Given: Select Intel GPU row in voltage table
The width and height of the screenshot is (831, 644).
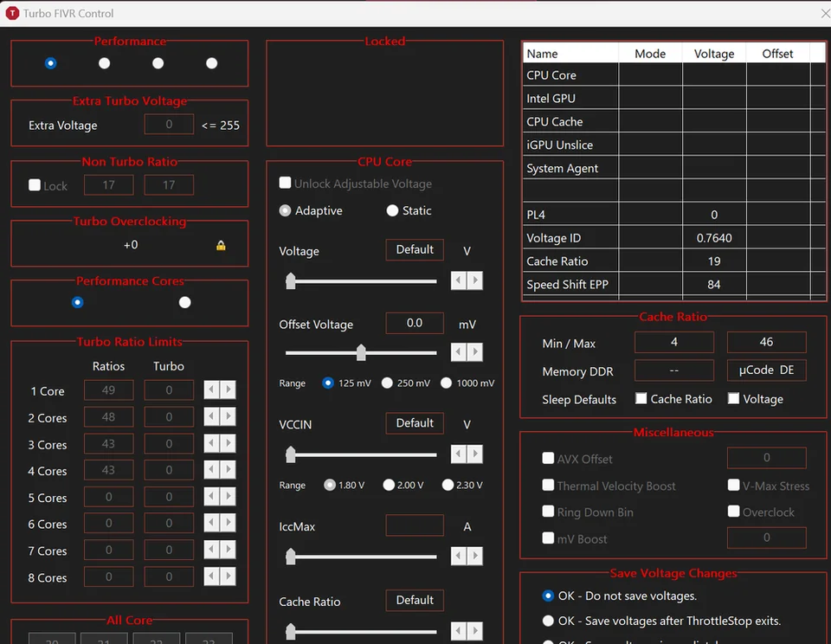Looking at the screenshot, I should 673,99.
